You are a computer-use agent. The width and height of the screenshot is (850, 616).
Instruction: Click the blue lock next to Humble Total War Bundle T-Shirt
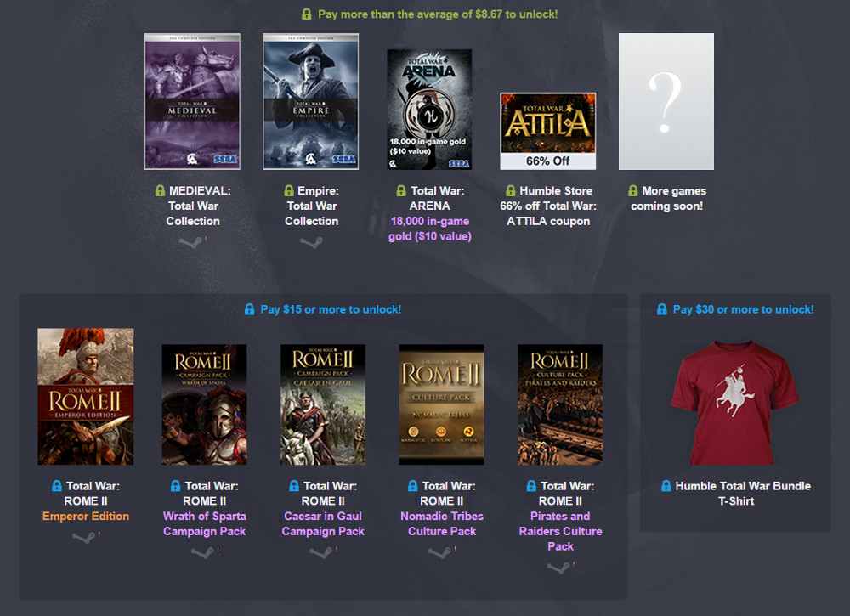[666, 486]
